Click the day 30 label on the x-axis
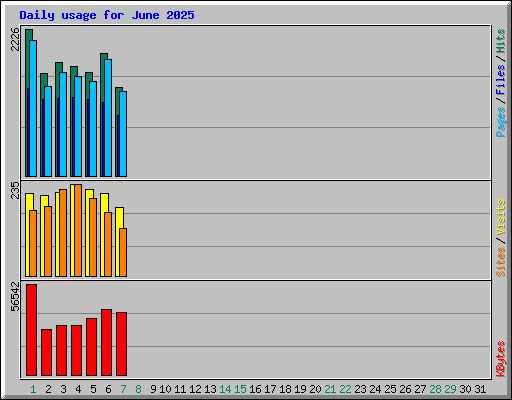512x400 pixels. pos(465,389)
